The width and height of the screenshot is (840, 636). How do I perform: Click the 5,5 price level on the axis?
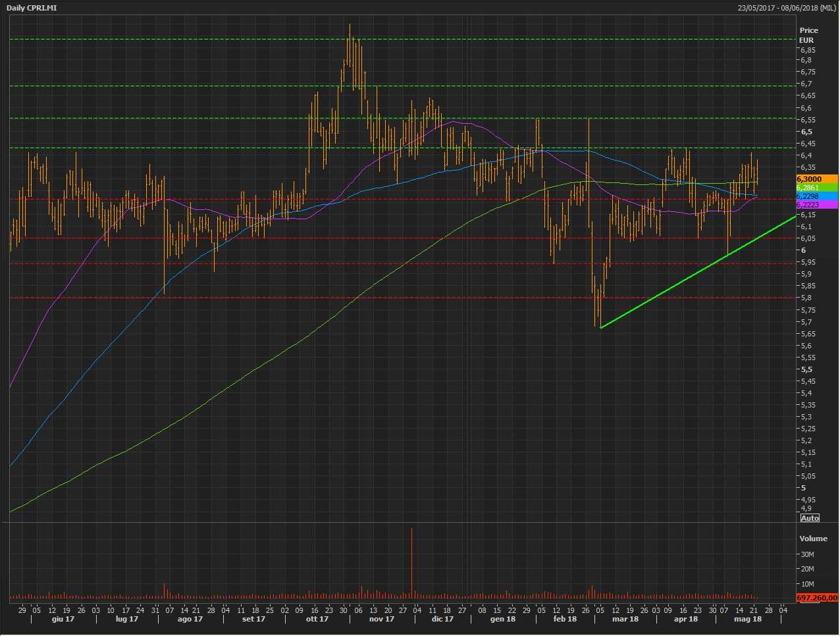click(x=806, y=369)
